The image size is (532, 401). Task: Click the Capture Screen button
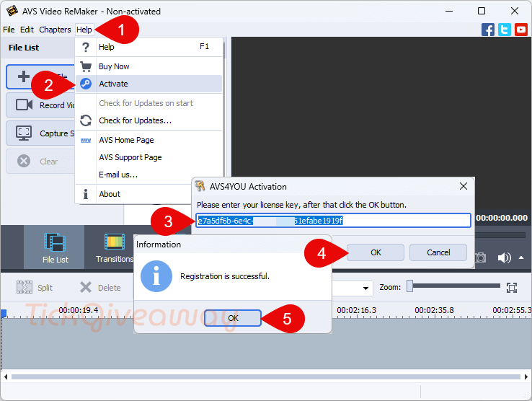(x=40, y=133)
